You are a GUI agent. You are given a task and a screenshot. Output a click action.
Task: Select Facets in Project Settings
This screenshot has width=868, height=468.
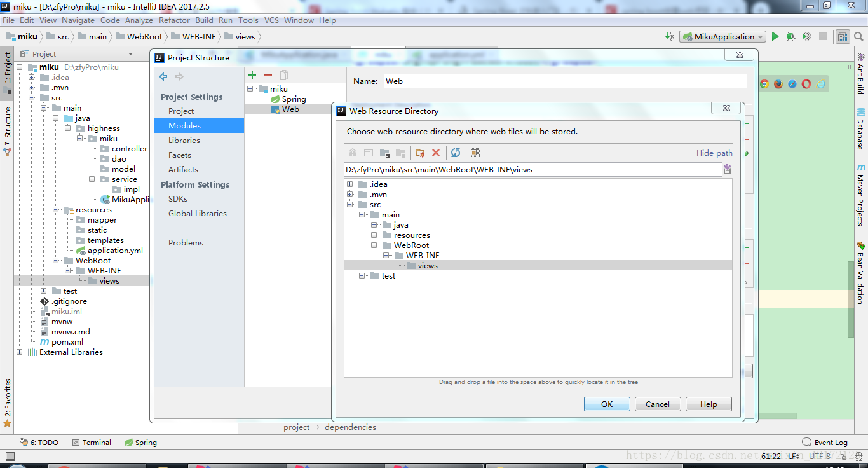[x=180, y=155]
